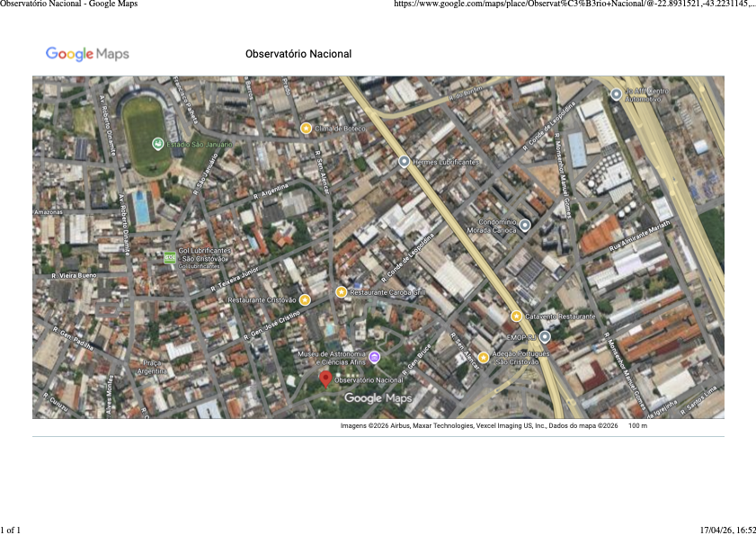Screen dimensions: 756x535
Task: Click the 'EMOP RJ' label
Action: tap(521, 338)
